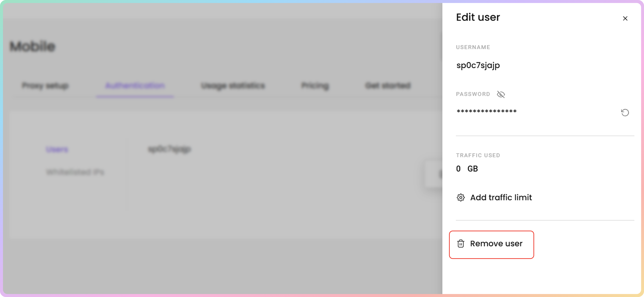Go to the Pricing tab
The width and height of the screenshot is (644, 297).
coord(315,86)
